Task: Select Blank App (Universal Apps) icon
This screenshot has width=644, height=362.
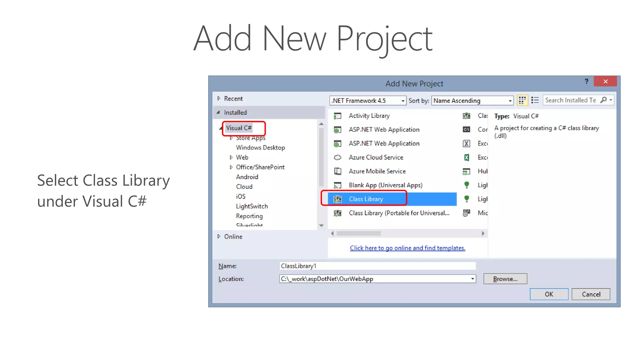Action: tap(337, 185)
